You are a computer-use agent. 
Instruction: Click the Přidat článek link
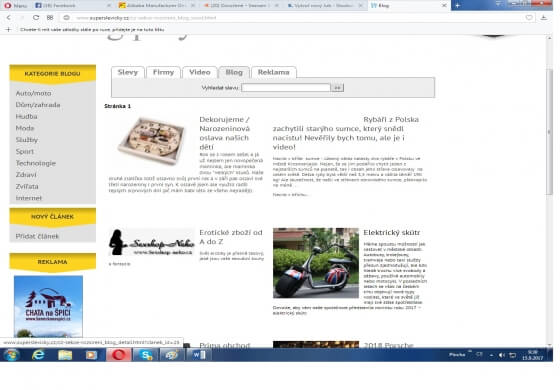pos(37,236)
